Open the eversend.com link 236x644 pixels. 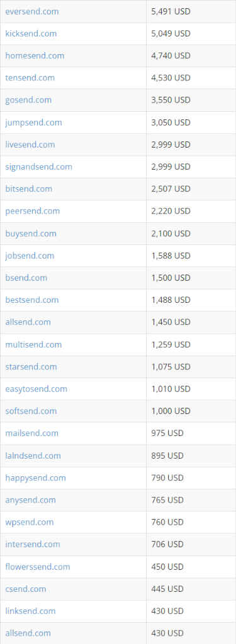32,11
